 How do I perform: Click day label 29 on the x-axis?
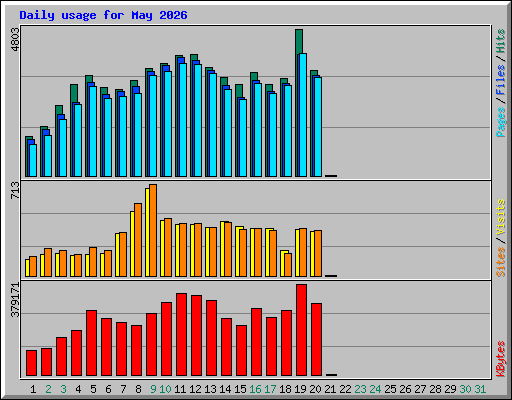(x=450, y=389)
